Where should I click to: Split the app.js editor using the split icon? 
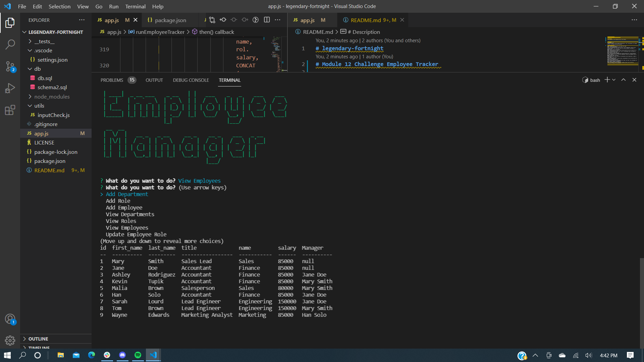point(267,20)
